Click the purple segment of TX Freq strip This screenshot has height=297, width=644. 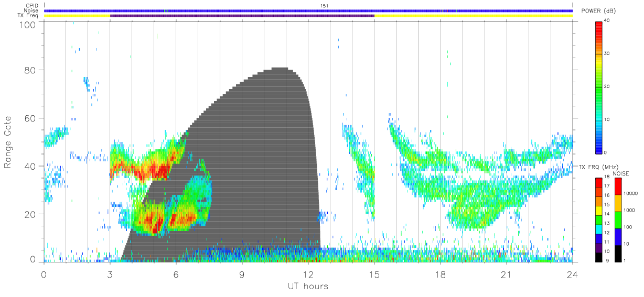(x=242, y=16)
